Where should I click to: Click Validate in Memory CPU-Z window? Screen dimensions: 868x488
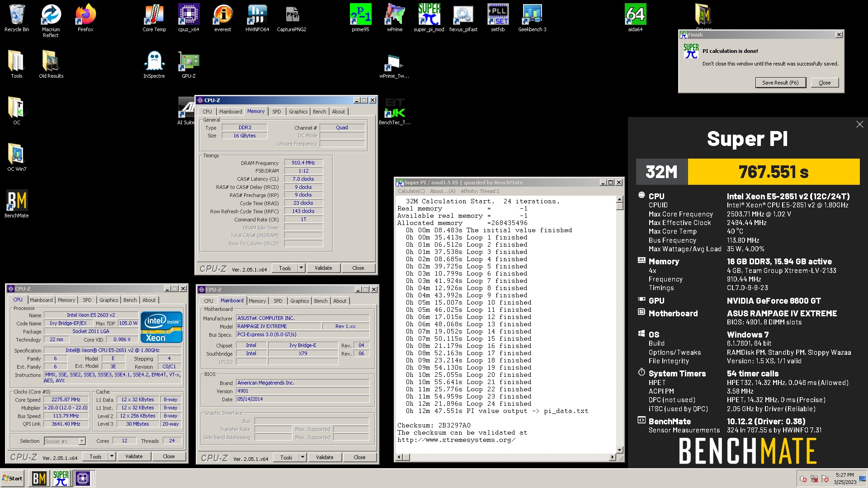(323, 268)
